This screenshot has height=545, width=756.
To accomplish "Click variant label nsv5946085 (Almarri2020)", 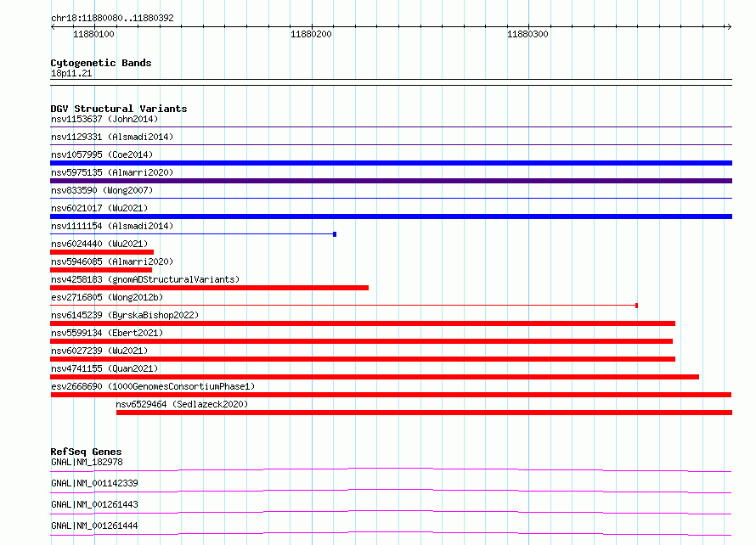I will pyautogui.click(x=112, y=261).
